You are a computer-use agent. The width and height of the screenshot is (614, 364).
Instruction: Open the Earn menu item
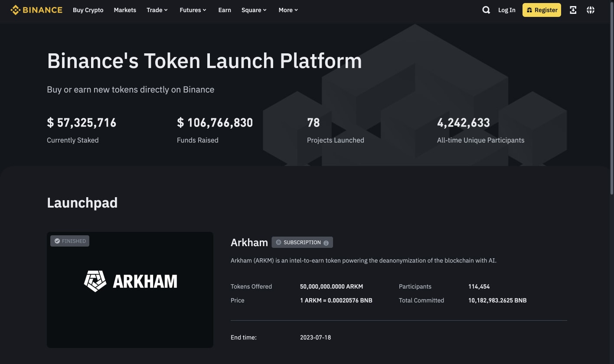(x=225, y=10)
